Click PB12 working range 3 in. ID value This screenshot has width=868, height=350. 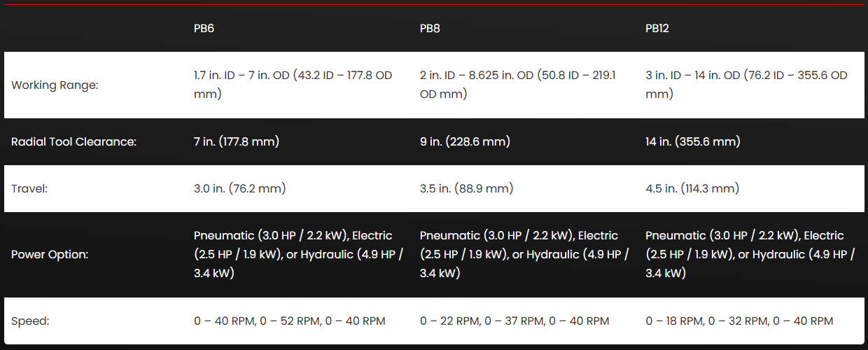tap(746, 84)
